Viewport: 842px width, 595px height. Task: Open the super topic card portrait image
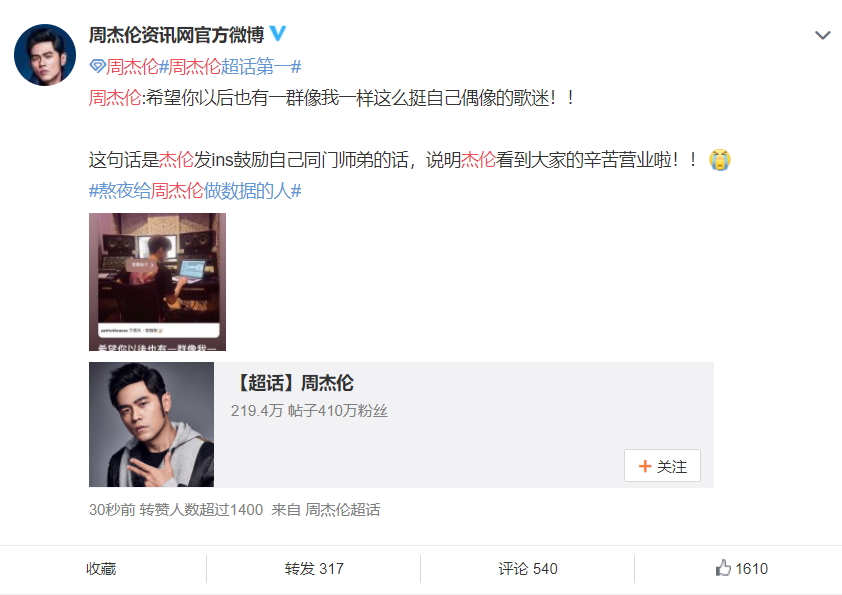[x=151, y=424]
